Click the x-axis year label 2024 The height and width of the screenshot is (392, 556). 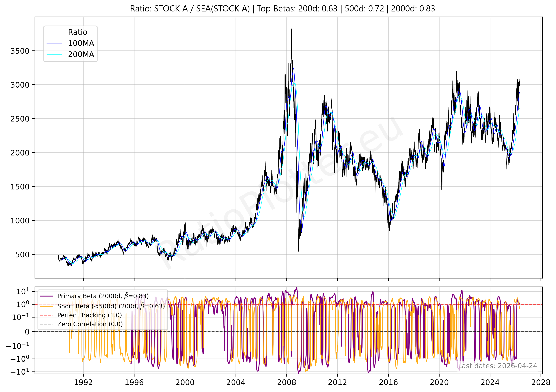pyautogui.click(x=490, y=382)
